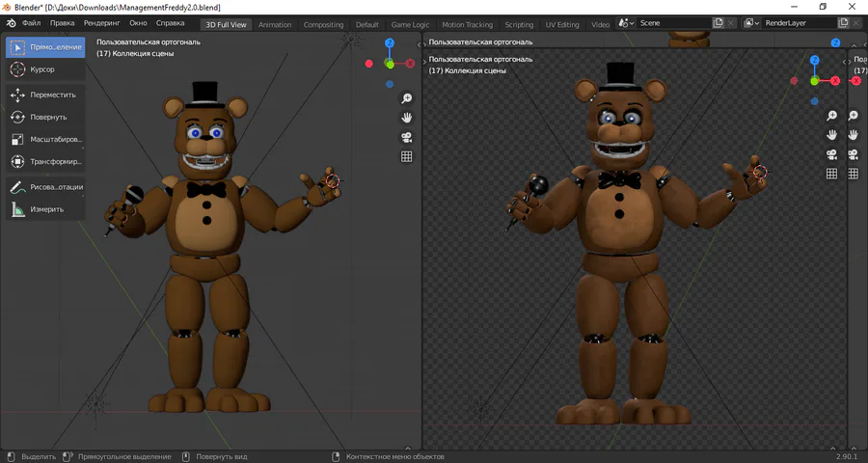Click status bar text "Повернуть вид"
The width and height of the screenshot is (868, 463).
tap(222, 457)
